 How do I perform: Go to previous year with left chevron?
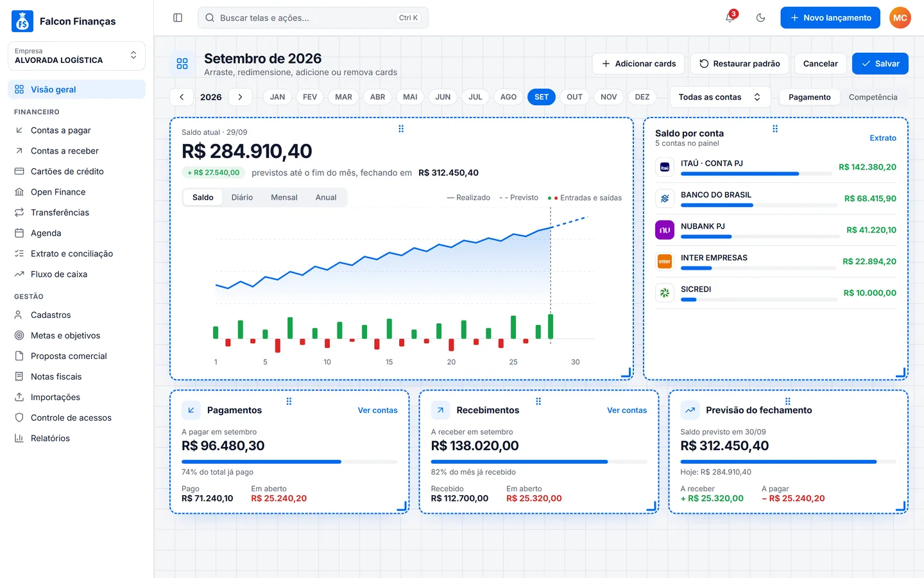[x=182, y=97]
